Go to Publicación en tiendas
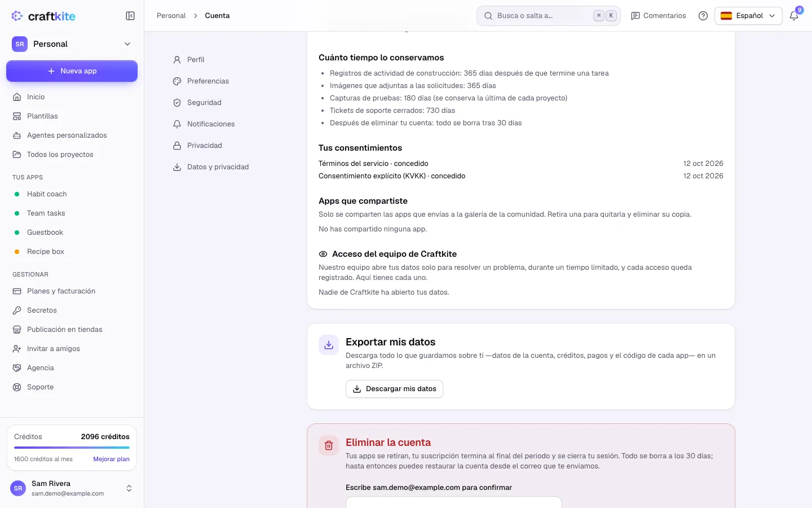812x508 pixels. point(72,330)
